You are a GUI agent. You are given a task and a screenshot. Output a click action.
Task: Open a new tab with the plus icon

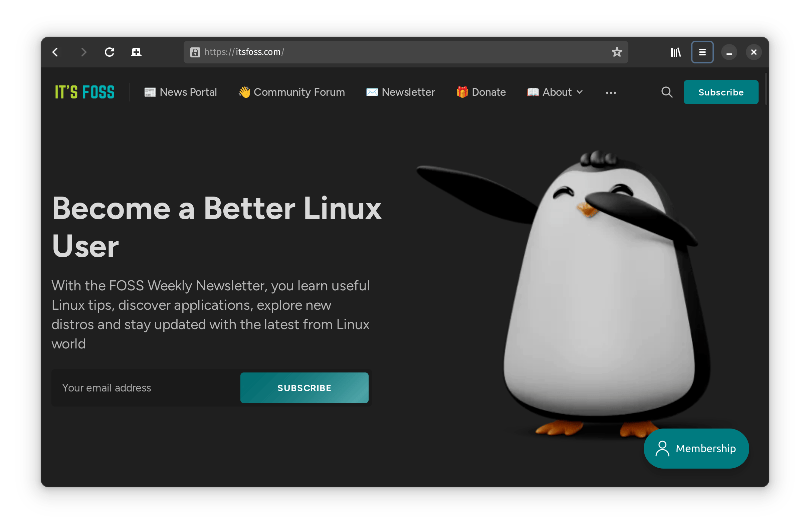[x=136, y=52]
